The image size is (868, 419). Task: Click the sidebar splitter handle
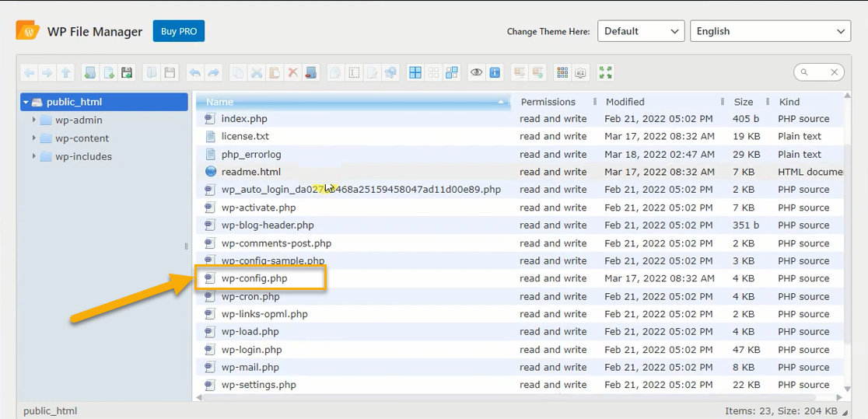pyautogui.click(x=187, y=246)
